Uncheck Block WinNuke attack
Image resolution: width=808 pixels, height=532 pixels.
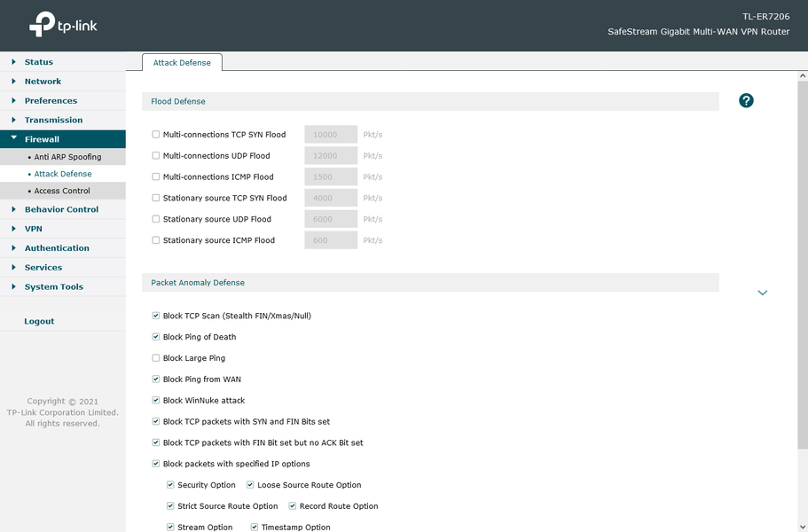pyautogui.click(x=155, y=400)
